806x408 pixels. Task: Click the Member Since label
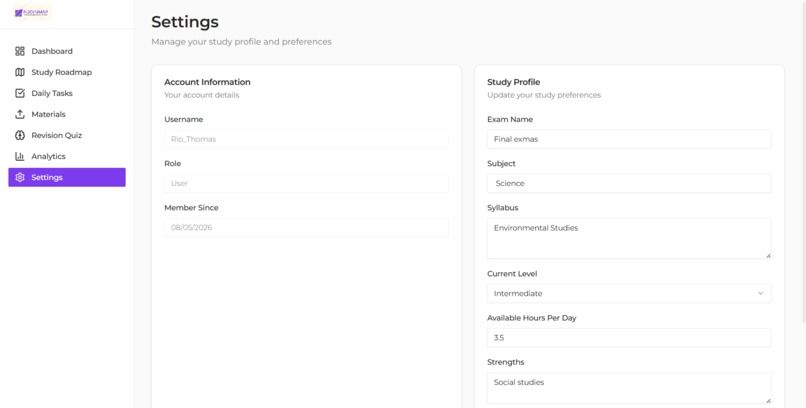point(191,208)
